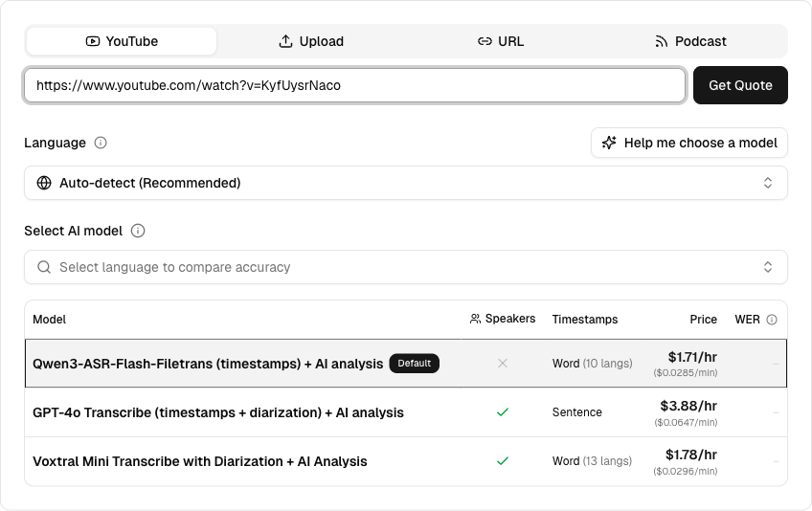Click the WER info icon
Screen dimensions: 812x511
click(x=772, y=320)
